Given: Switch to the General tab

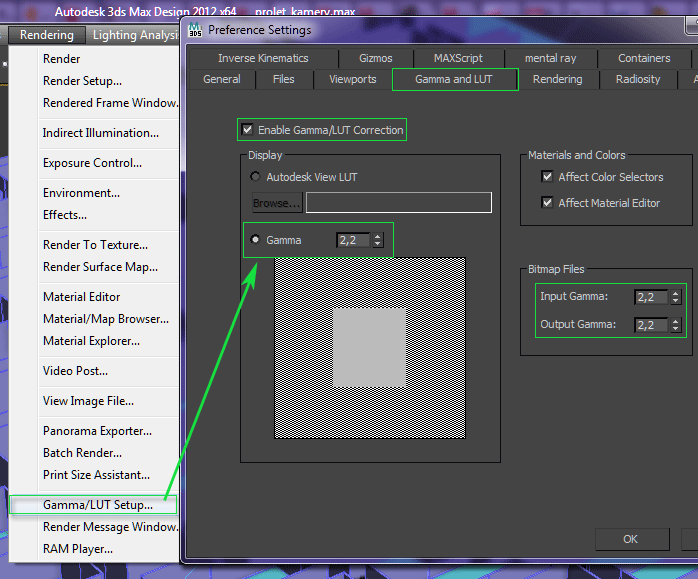Looking at the screenshot, I should 222,79.
